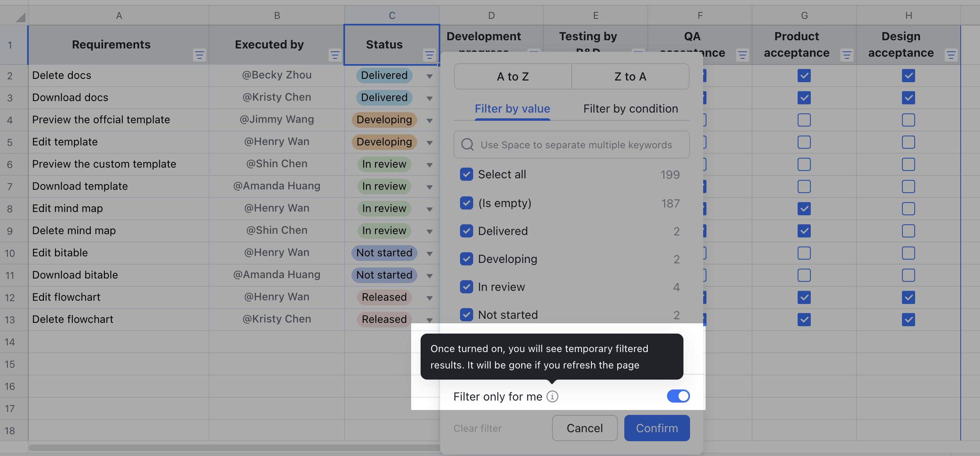Click the filter icon on Product acceptance column
The width and height of the screenshot is (980, 456).
tap(846, 55)
